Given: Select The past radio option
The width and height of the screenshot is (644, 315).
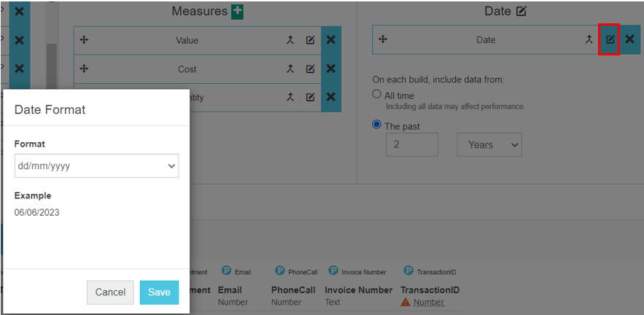Looking at the screenshot, I should pyautogui.click(x=376, y=125).
